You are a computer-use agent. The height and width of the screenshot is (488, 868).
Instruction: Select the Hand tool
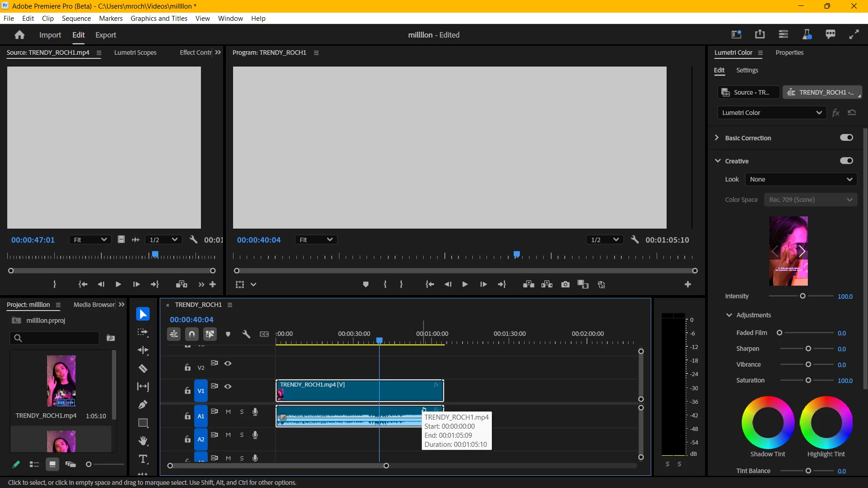click(x=143, y=441)
